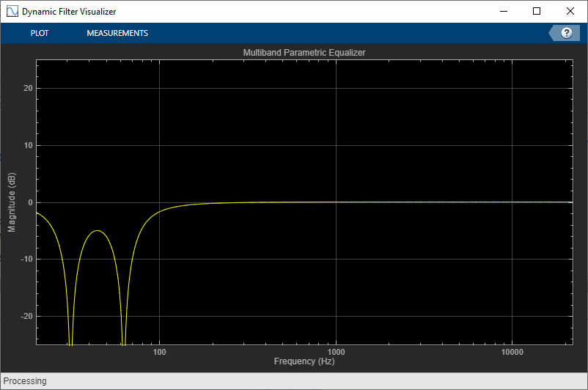Select the 1000 frequency tick label
Screen dimensions: 588x390
(x=336, y=352)
